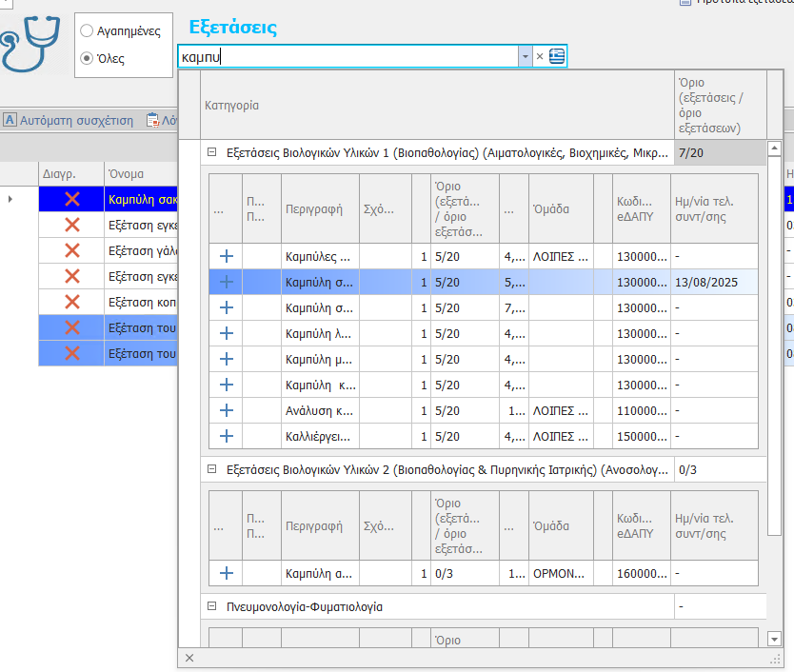The width and height of the screenshot is (794, 672).
Task: Close the exams dropdown popup
Action: tap(189, 658)
